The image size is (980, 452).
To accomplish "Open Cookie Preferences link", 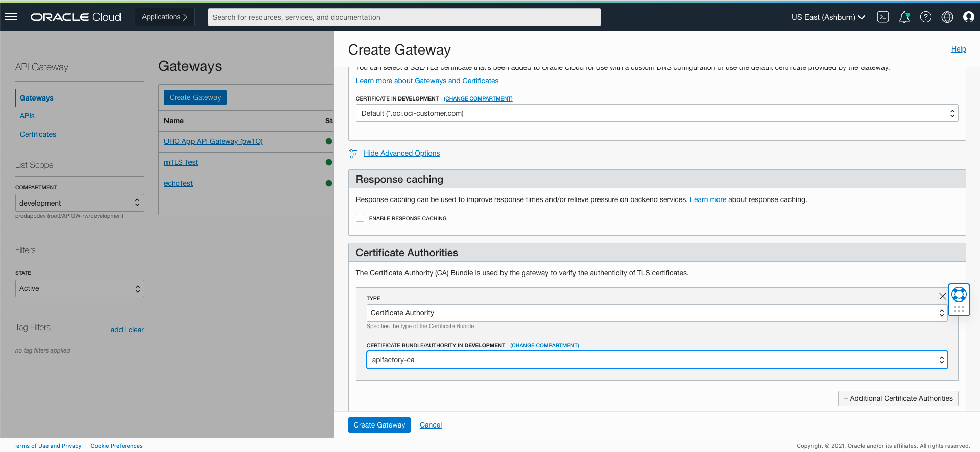I will tap(116, 446).
